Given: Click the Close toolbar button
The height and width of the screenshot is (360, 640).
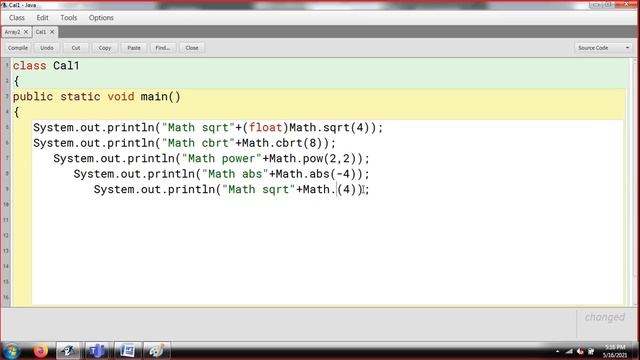Looking at the screenshot, I should pyautogui.click(x=192, y=48).
